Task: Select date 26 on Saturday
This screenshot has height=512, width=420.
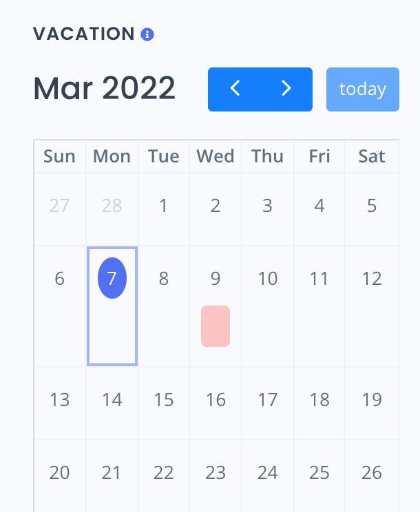Action: [372, 473]
